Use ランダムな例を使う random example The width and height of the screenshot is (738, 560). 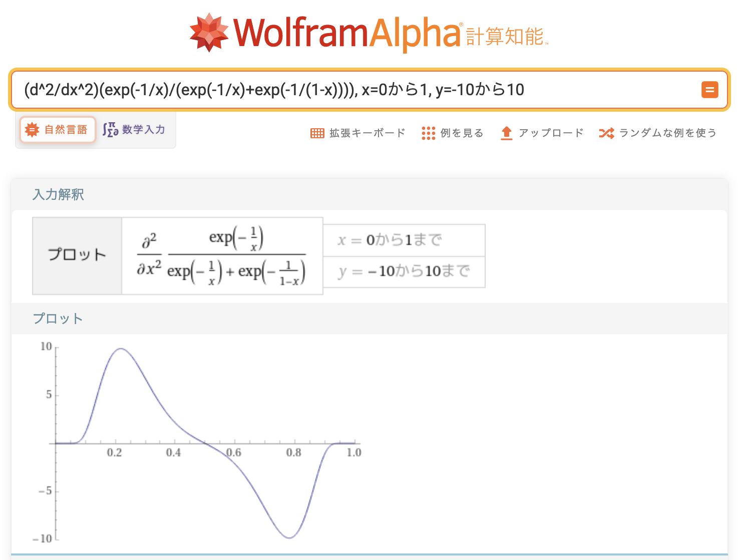point(658,133)
